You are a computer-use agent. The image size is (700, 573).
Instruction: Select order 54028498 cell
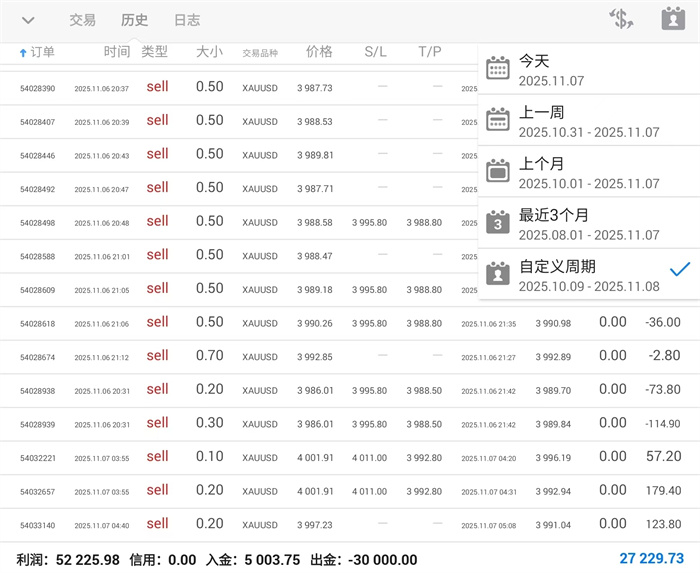click(x=38, y=223)
